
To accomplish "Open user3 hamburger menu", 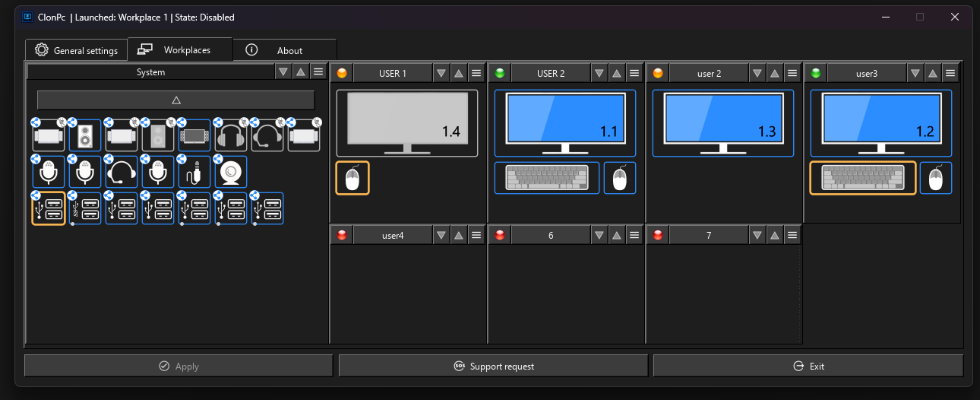I will (950, 73).
